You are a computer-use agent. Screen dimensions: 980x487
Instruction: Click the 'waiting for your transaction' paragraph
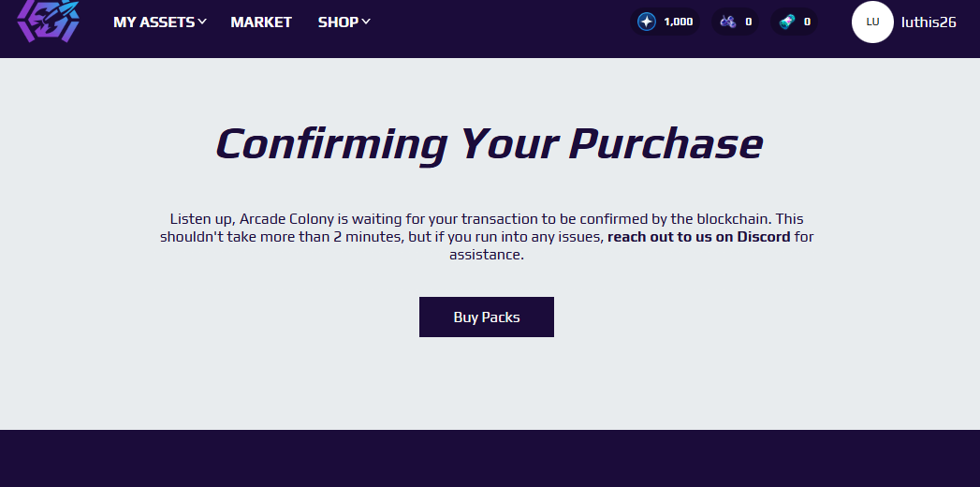click(487, 237)
